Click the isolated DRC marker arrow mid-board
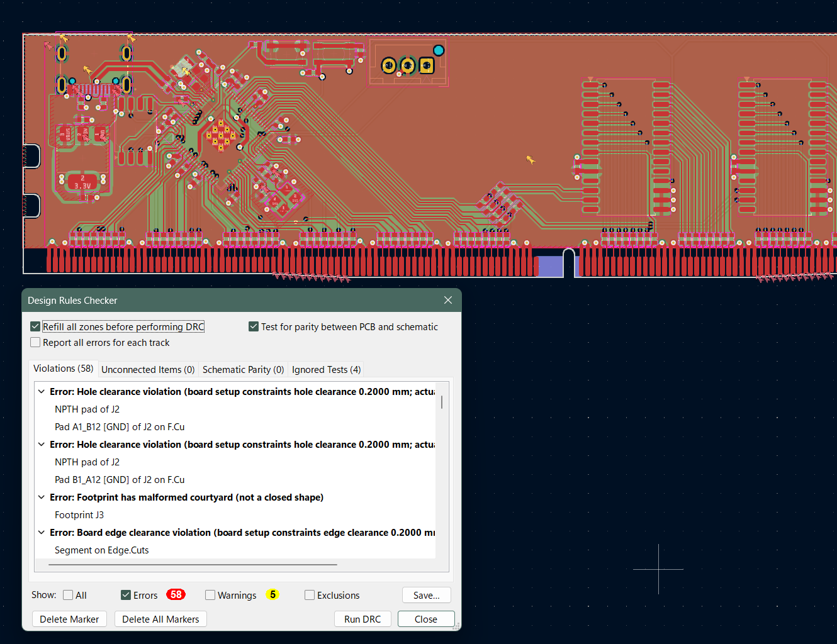This screenshot has height=644, width=837. click(x=531, y=160)
